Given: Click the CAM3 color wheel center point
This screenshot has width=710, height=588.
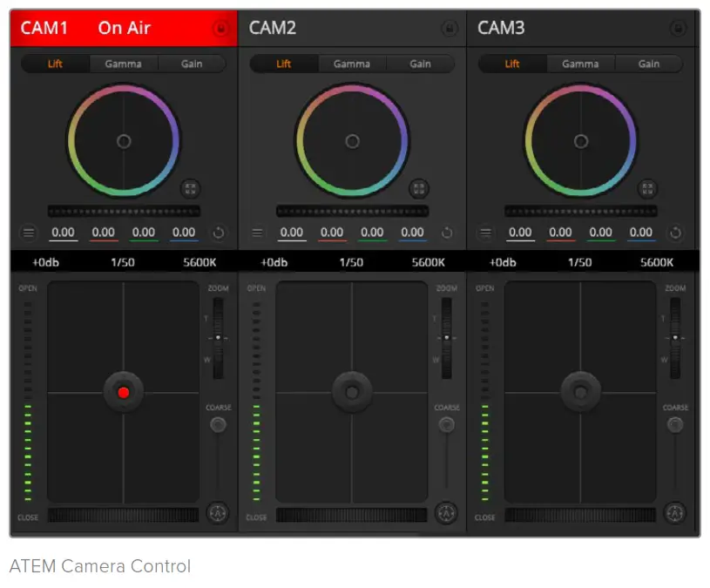Looking at the screenshot, I should click(x=581, y=142).
